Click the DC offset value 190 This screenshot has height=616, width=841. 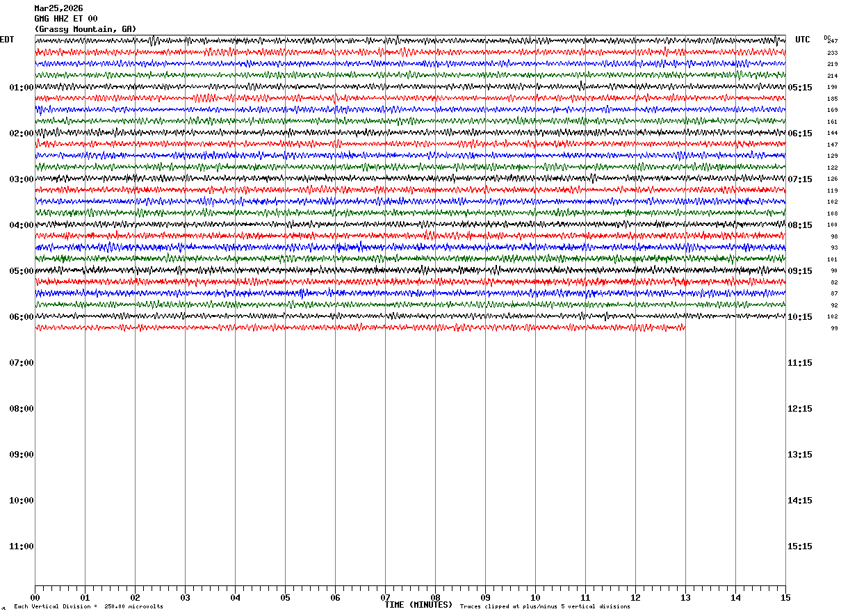pos(833,88)
